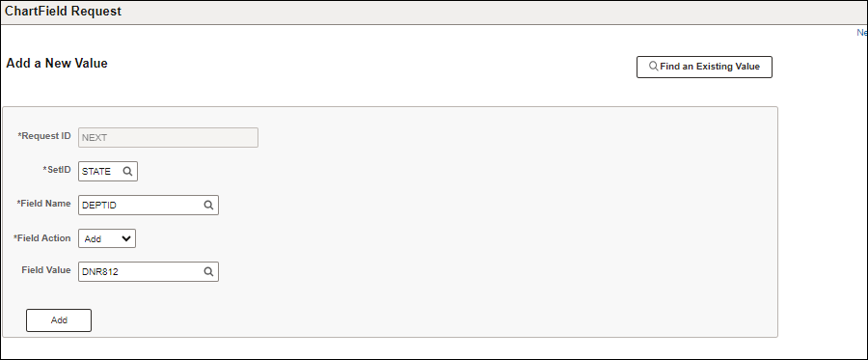Click magnifier icon inside Find an Existing Value
The height and width of the screenshot is (360, 868).
(654, 67)
